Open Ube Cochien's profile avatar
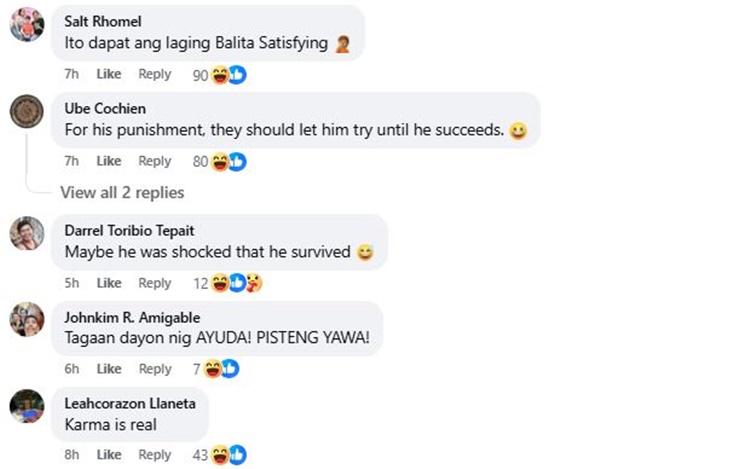This screenshot has width=750, height=469. [x=26, y=111]
